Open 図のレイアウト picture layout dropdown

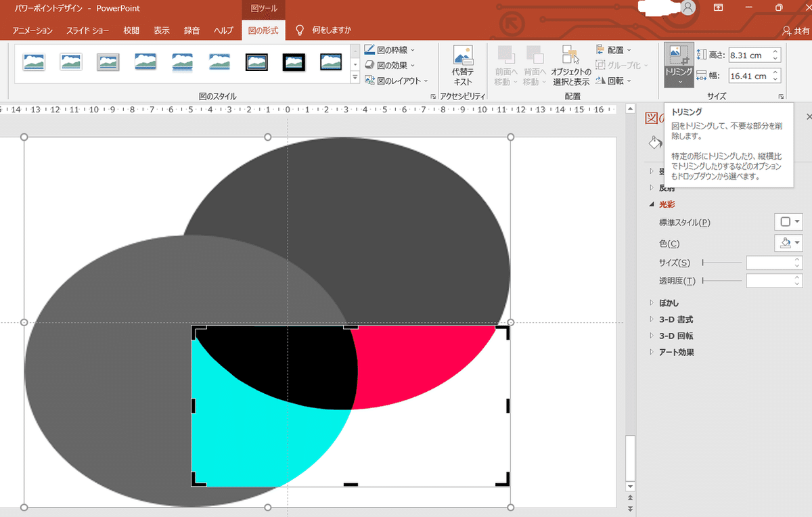coord(397,81)
